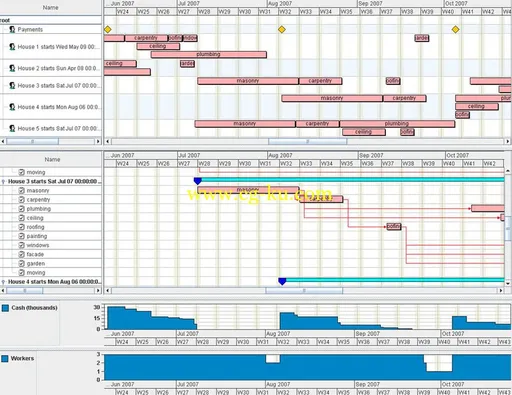Select 'House 1 starts Wed May 09' row
Viewport: 512px width, 395px height.
[51, 47]
